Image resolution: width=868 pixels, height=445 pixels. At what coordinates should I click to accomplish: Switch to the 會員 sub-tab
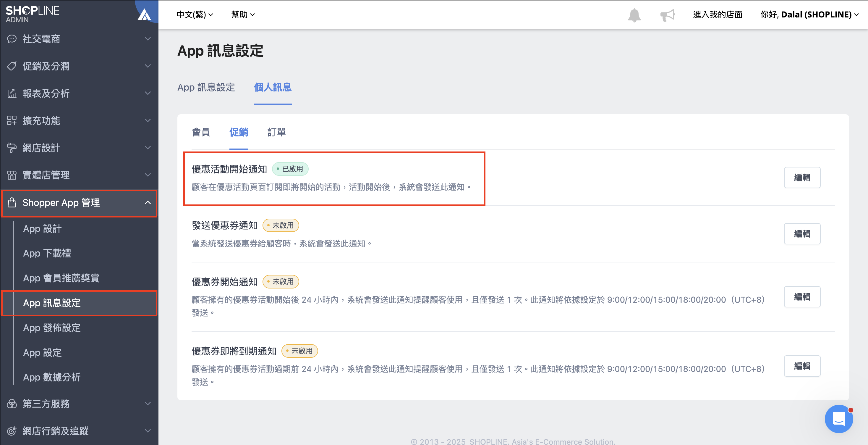point(201,132)
